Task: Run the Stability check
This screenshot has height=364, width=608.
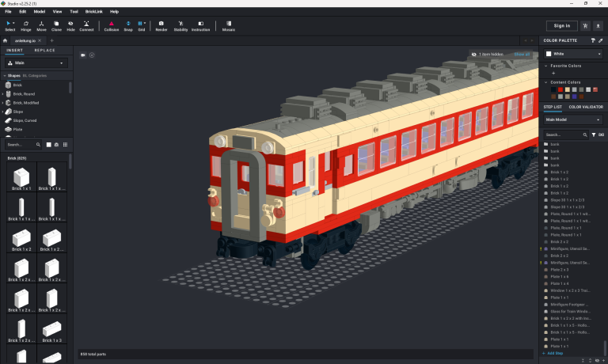Action: point(181,26)
